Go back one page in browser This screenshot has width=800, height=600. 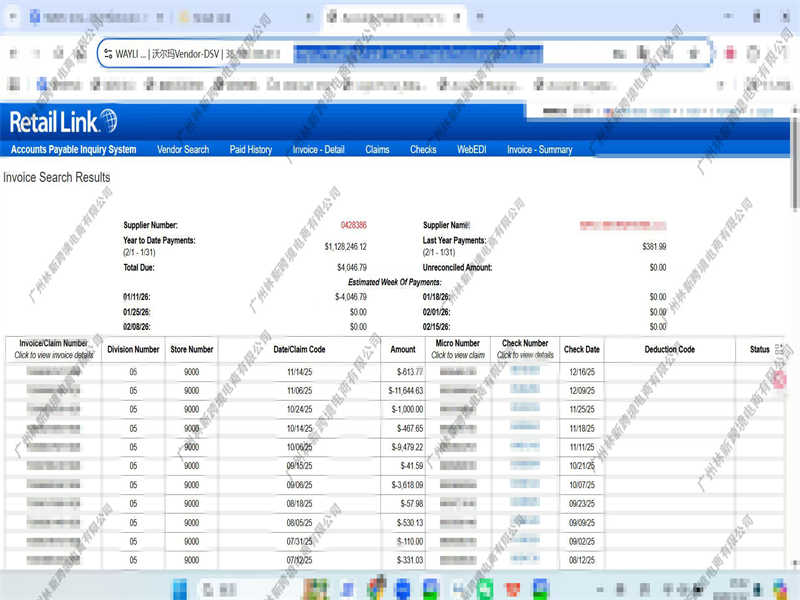[x=14, y=54]
